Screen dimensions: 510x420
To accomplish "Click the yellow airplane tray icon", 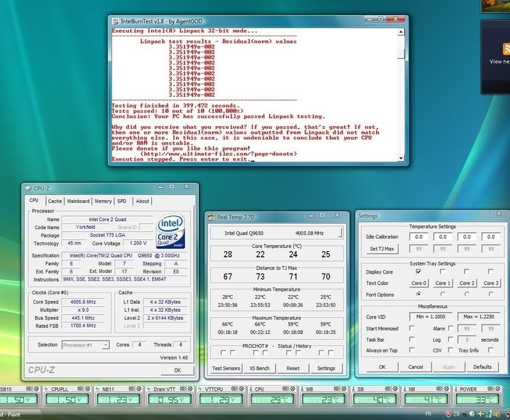I will [481, 414].
